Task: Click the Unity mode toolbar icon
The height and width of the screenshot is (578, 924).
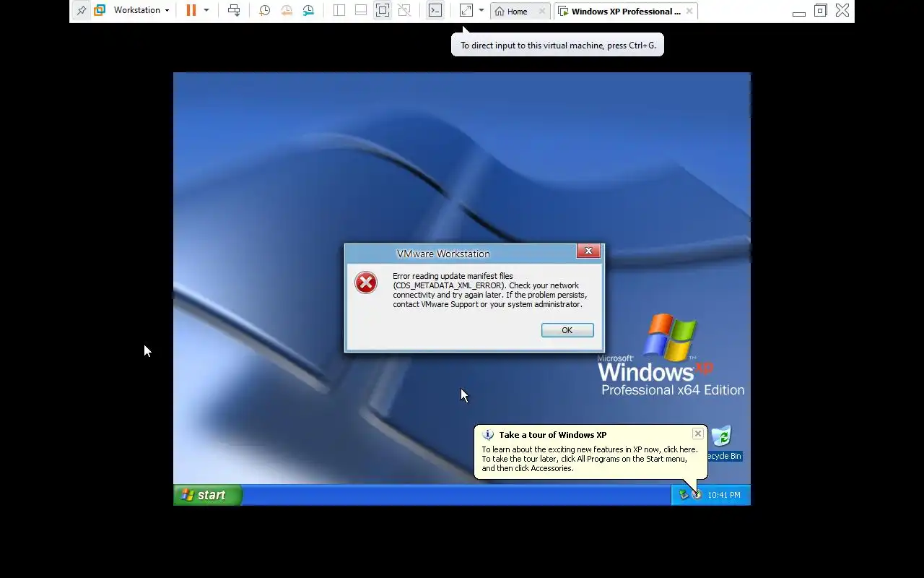Action: point(404,11)
